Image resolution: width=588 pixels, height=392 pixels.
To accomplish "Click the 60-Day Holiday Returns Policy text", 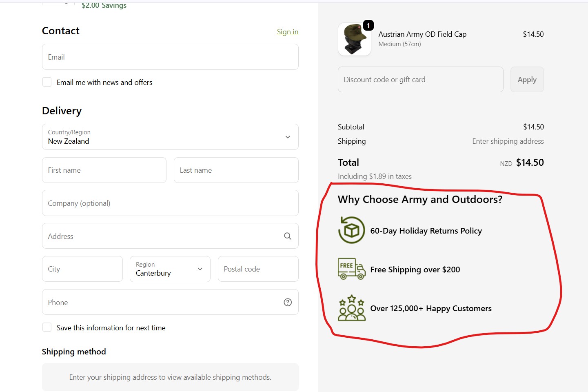I will point(426,231).
